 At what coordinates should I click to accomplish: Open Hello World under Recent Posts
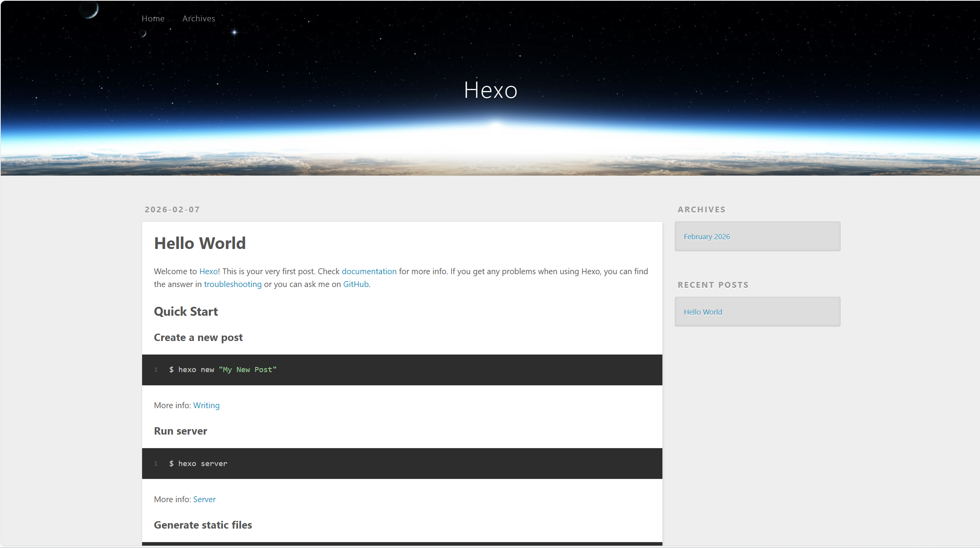(x=703, y=312)
